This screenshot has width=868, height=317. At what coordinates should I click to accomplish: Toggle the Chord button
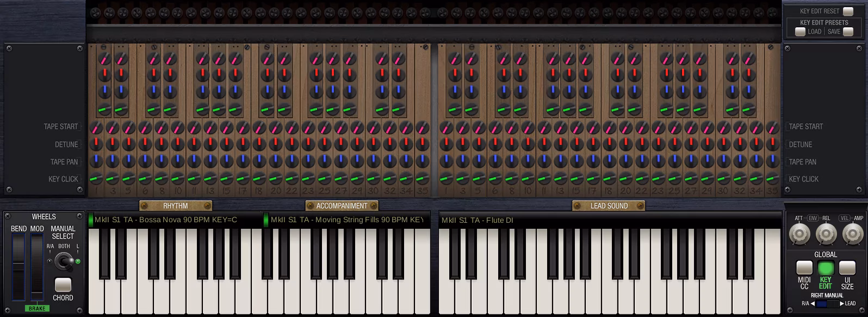(63, 285)
